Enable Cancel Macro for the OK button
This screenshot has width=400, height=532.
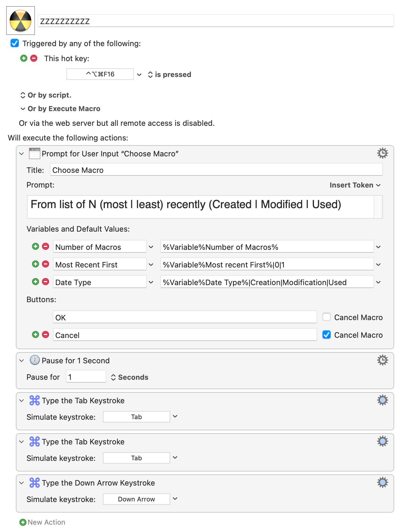click(x=327, y=317)
